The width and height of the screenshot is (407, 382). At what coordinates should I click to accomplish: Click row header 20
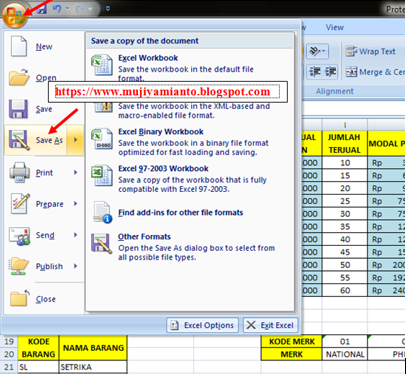9,354
